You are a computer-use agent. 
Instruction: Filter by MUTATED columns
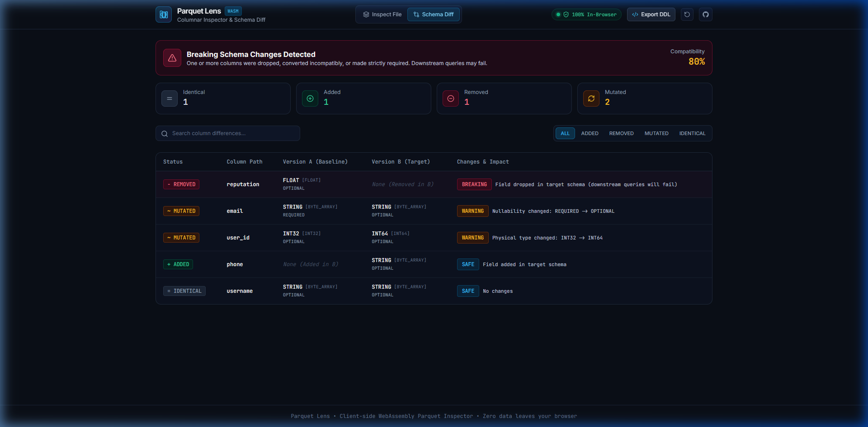[656, 133]
